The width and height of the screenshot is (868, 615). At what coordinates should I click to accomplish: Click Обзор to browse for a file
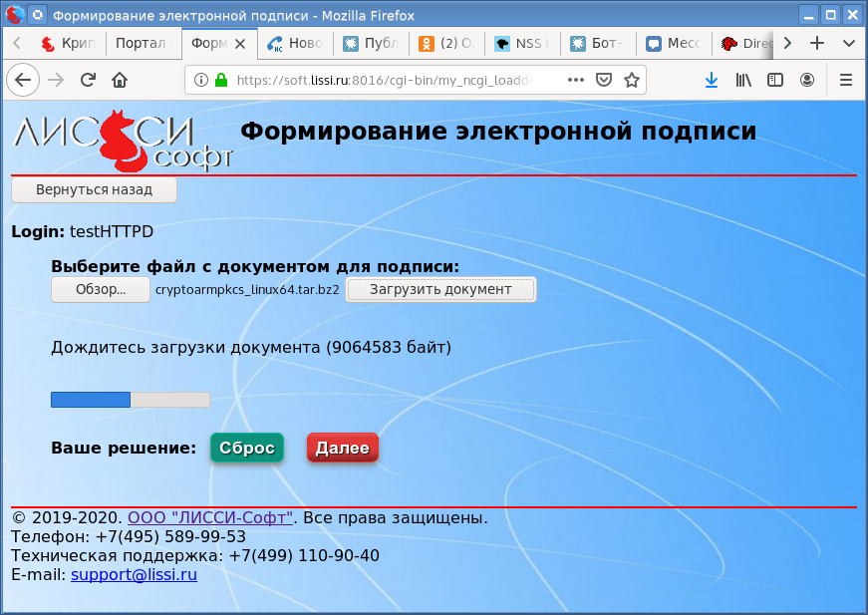pos(101,289)
